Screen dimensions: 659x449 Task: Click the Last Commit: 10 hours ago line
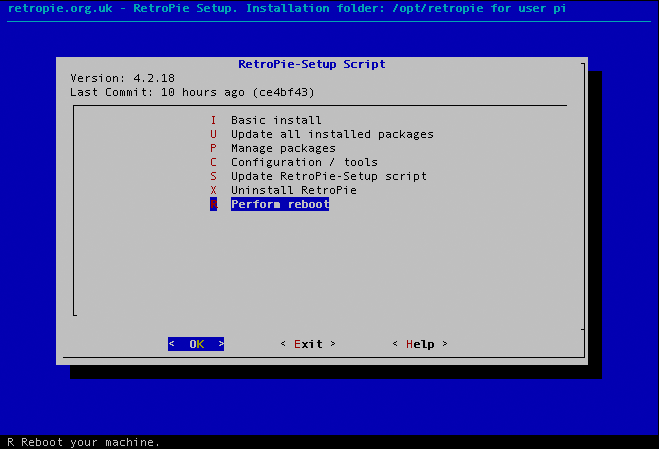192,92
